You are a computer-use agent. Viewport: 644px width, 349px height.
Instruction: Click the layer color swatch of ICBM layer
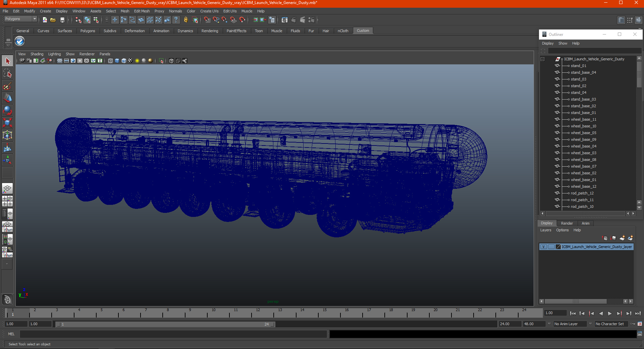558,247
